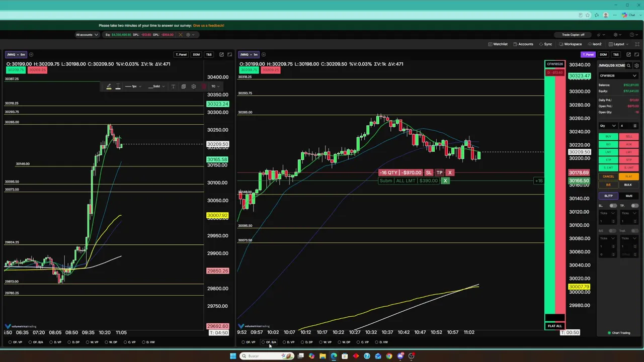Select OF. B/A radio under right chart
644x362 pixels.
coord(263,342)
